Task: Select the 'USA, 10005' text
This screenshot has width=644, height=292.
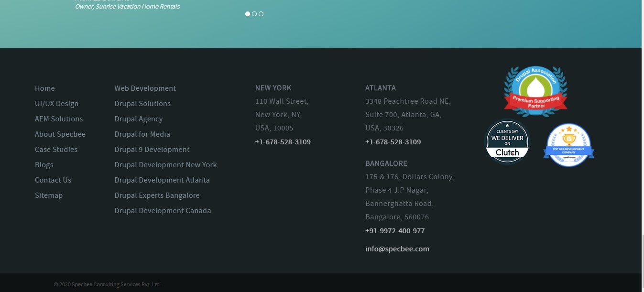Action: (x=274, y=128)
